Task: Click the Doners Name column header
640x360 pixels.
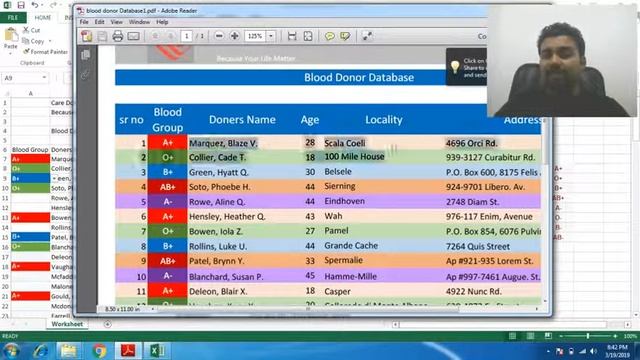Action: (x=242, y=120)
